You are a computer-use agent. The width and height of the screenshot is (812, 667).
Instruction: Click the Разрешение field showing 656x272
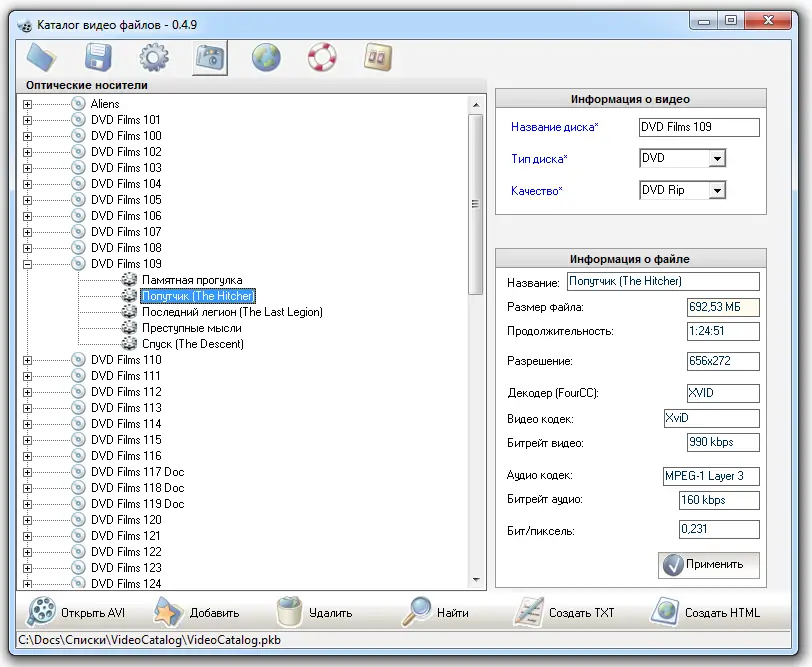[723, 361]
